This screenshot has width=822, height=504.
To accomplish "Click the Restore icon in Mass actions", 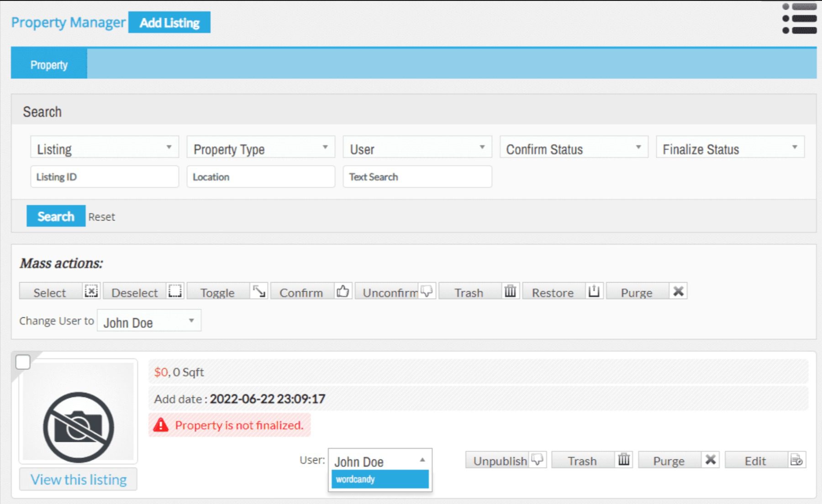I will [x=593, y=290].
